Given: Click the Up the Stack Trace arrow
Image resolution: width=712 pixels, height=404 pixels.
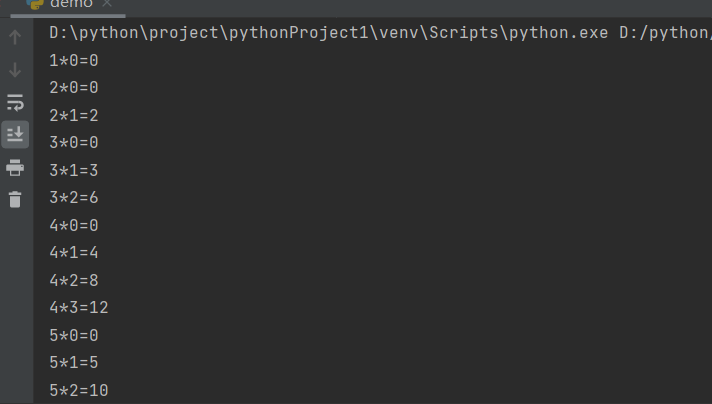Looking at the screenshot, I should pyautogui.click(x=15, y=38).
